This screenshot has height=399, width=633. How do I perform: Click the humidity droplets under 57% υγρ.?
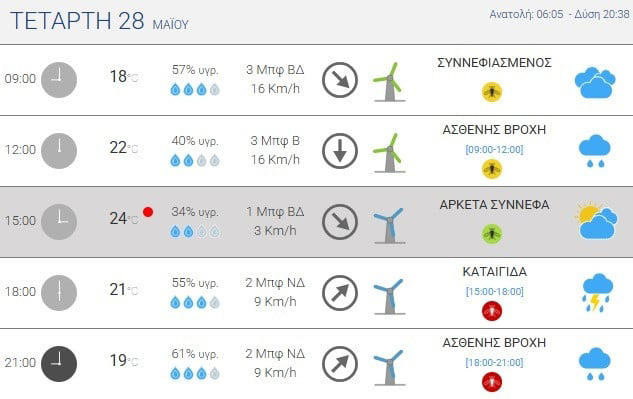coord(195,89)
